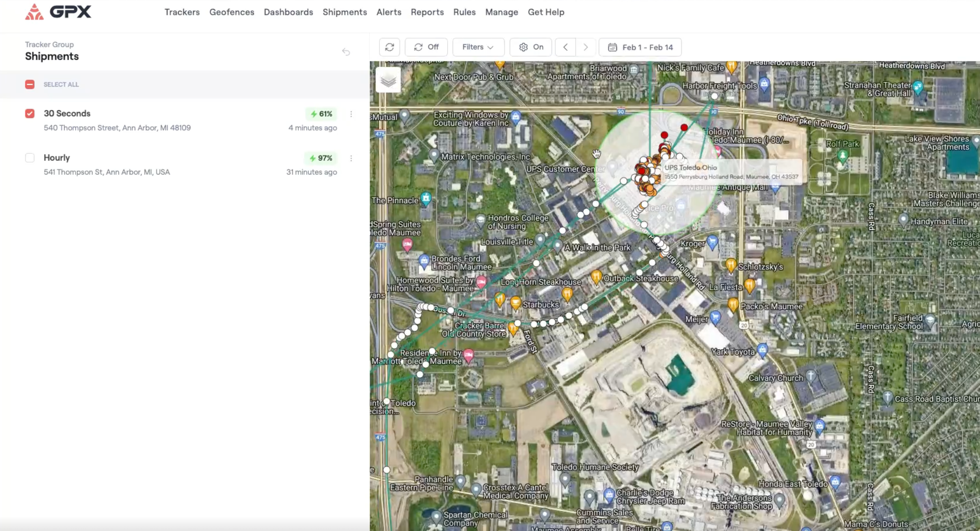Open options menu for 30 Seconds tracker
Image resolution: width=980 pixels, height=531 pixels.
[351, 114]
